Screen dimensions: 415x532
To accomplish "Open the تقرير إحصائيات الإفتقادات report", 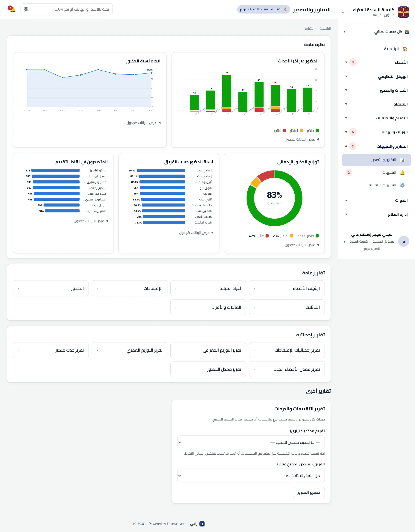I will 287,350.
